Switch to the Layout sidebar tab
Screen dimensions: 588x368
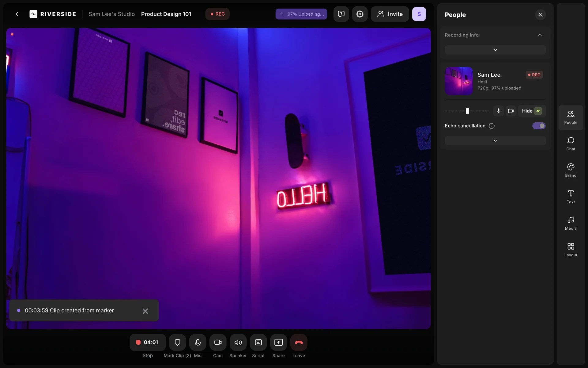[571, 249]
